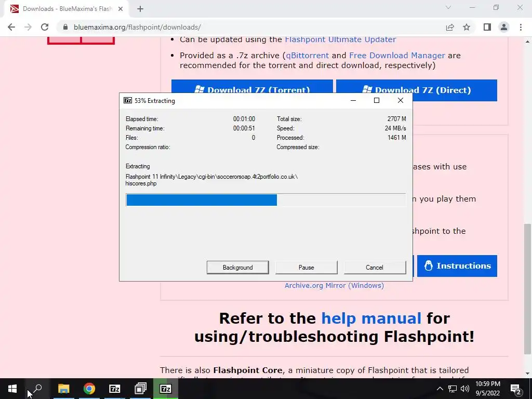Viewport: 532px width, 399px height.
Task: Click the site lock icon in address bar
Action: [x=66, y=27]
